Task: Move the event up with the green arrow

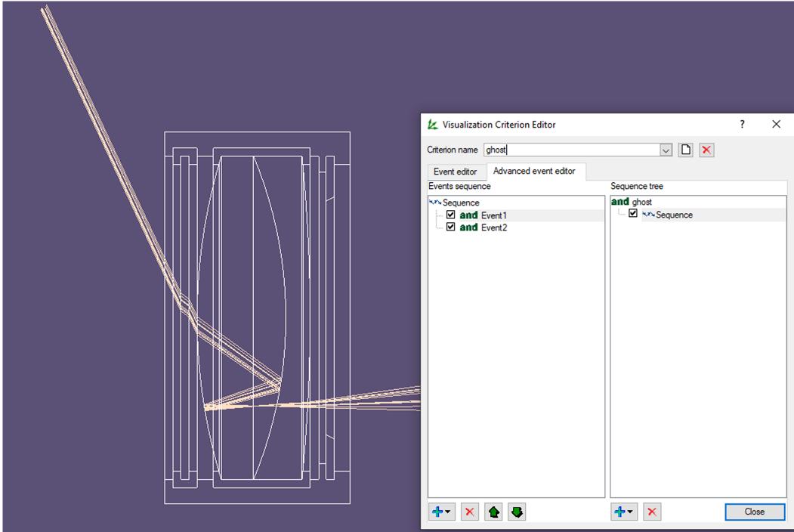Action: (x=494, y=512)
